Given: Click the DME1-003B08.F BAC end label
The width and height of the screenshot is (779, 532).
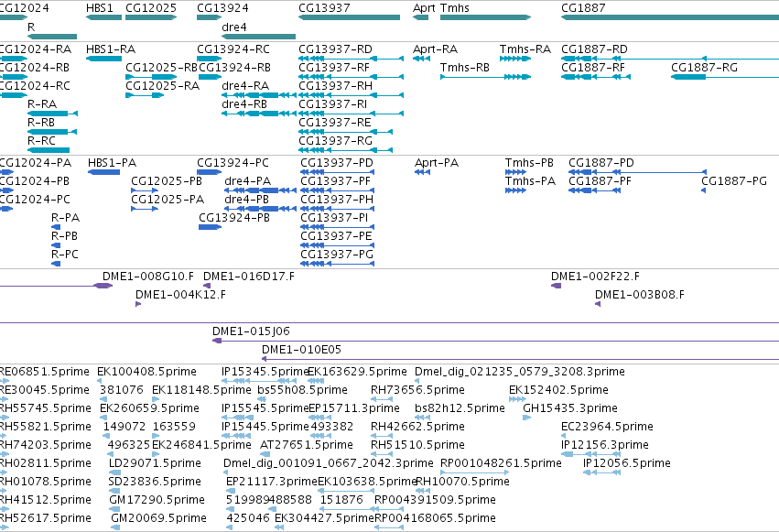Looking at the screenshot, I should 640,295.
